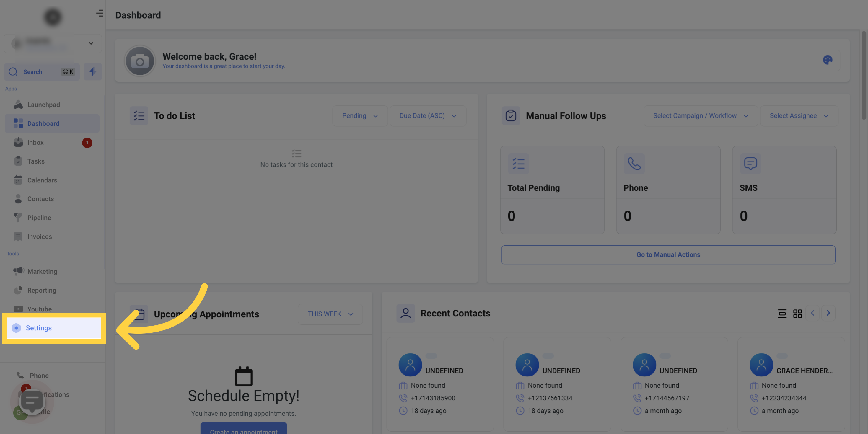Click the SMS message bubble icon
This screenshot has height=434, width=868.
click(750, 164)
